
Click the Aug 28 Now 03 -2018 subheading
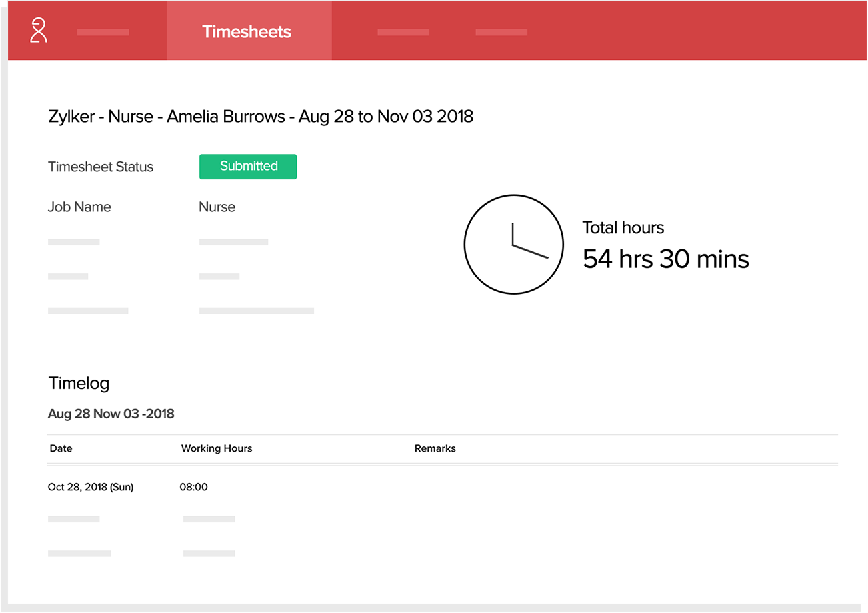(111, 414)
